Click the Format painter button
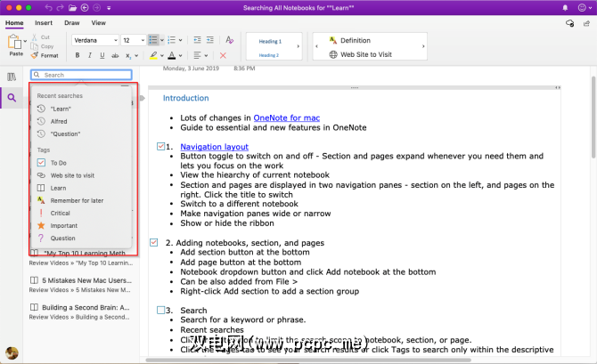Image resolution: width=597 pixels, height=364 pixels. (x=45, y=55)
